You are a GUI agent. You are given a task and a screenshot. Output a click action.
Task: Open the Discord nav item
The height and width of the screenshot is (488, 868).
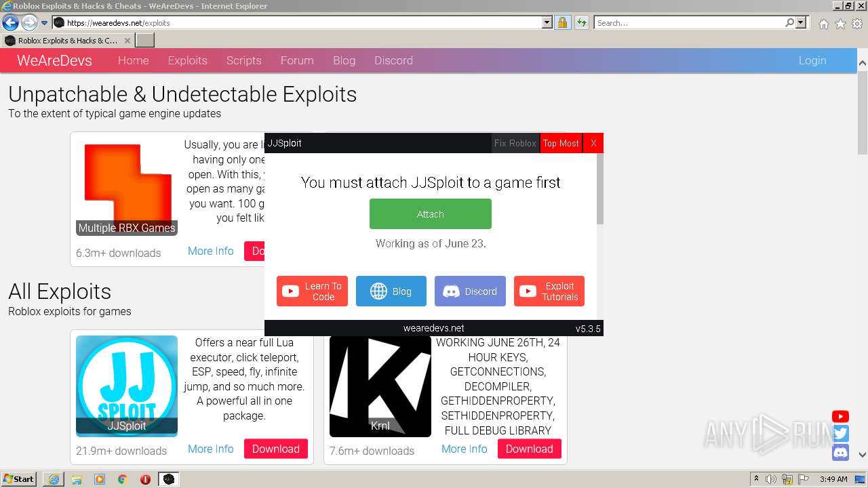pos(393,60)
